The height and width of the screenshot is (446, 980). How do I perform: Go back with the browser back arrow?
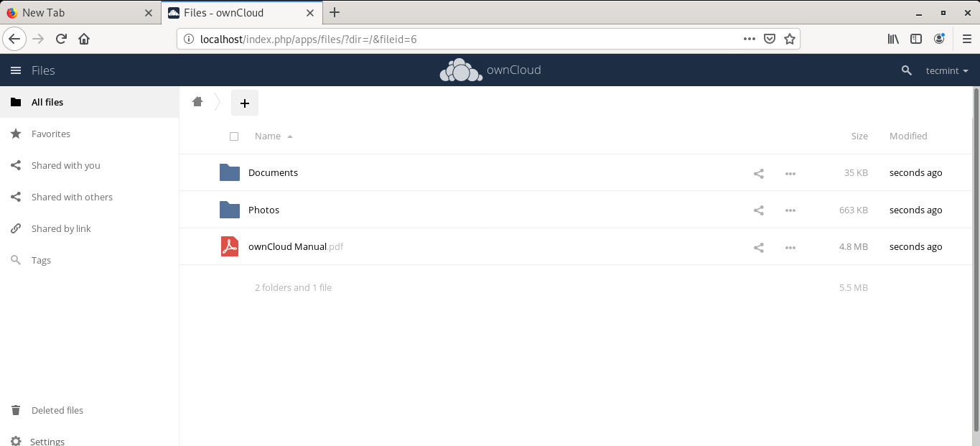pos(14,39)
